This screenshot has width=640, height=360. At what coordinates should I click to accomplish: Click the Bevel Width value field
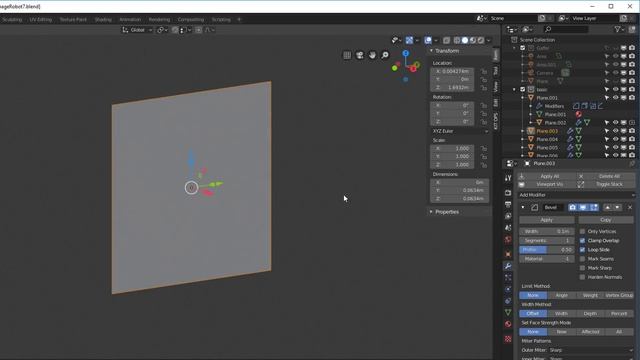[x=547, y=231]
